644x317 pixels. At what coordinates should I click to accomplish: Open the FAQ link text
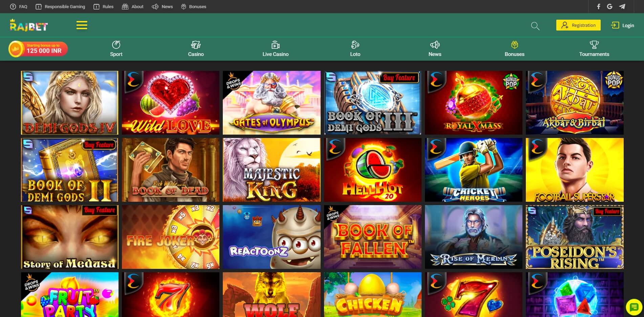tap(23, 6)
